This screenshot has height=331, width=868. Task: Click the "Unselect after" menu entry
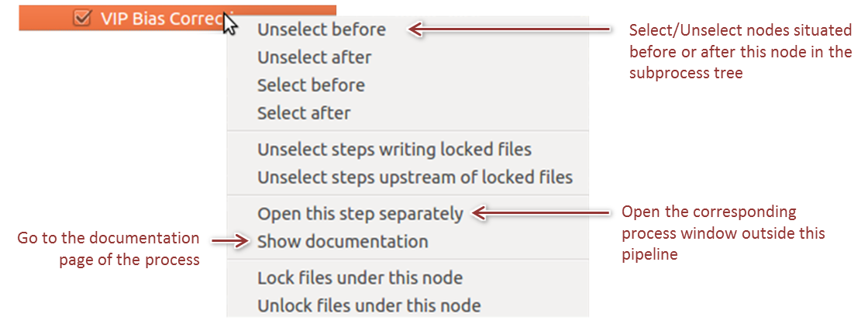pos(315,57)
